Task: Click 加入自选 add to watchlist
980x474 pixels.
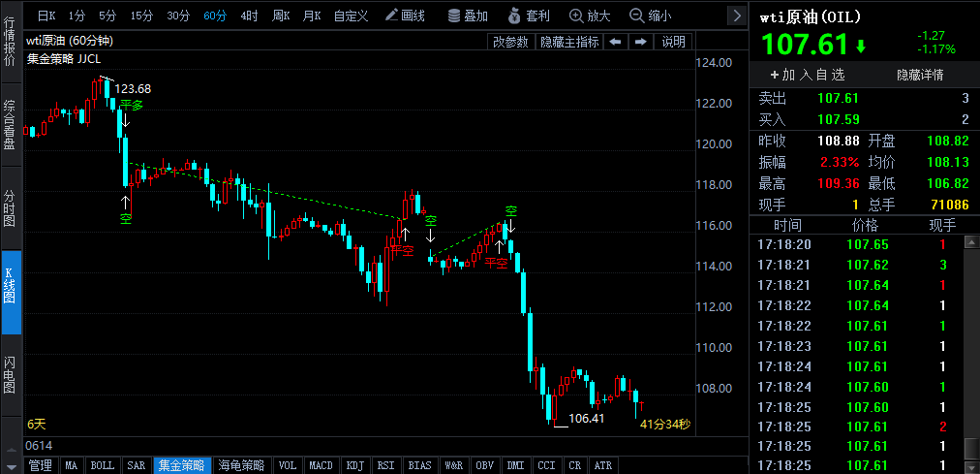Action: 808,75
